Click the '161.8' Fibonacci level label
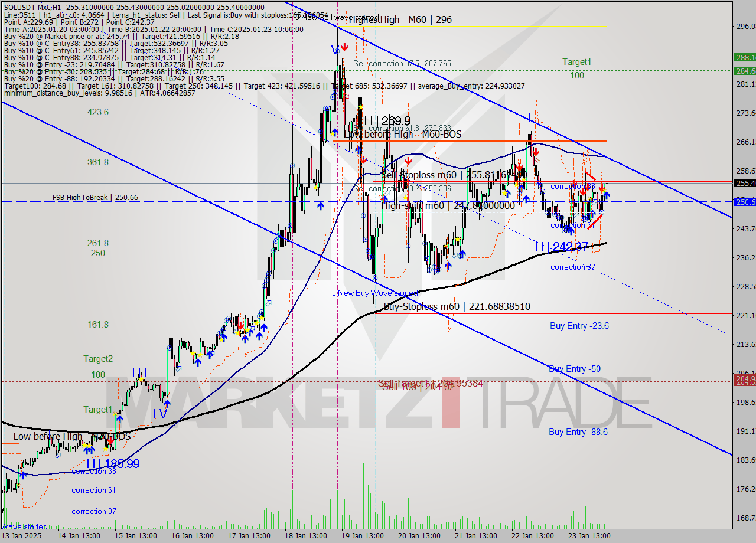756x543 pixels. (x=97, y=324)
